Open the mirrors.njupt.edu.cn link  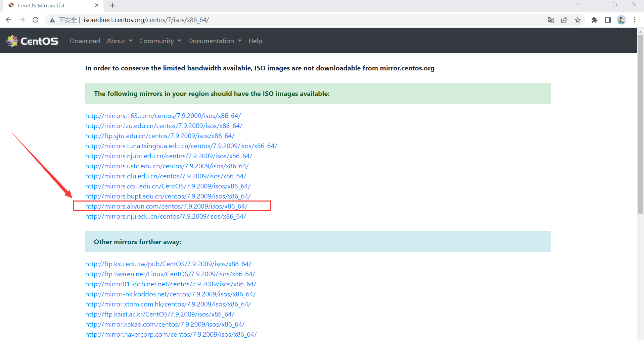pyautogui.click(x=169, y=156)
